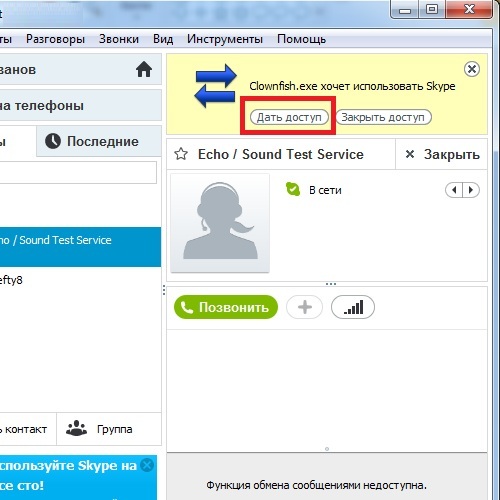Select the efty8 contact
The height and width of the screenshot is (500, 500).
coord(80,280)
